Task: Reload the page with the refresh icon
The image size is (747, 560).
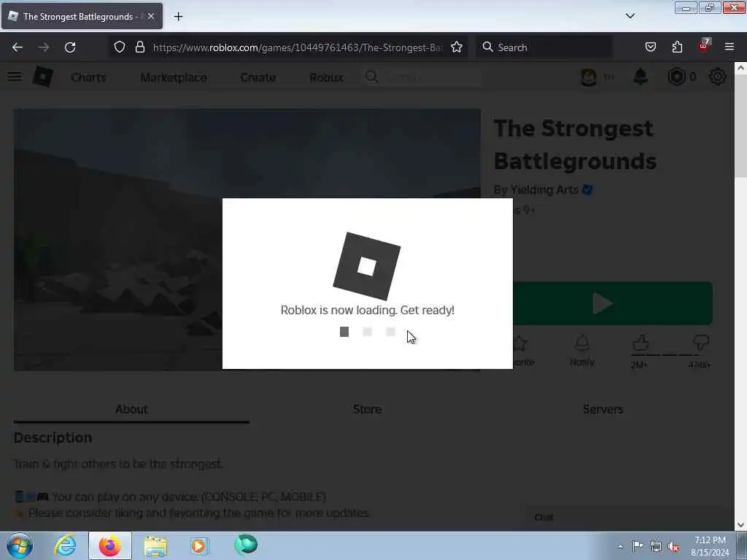Action: (x=70, y=47)
